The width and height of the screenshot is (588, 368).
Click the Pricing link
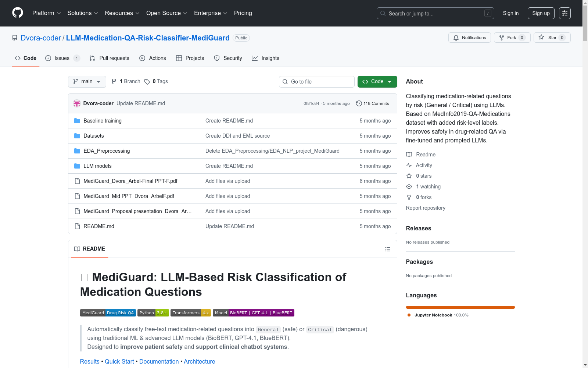[x=243, y=13]
